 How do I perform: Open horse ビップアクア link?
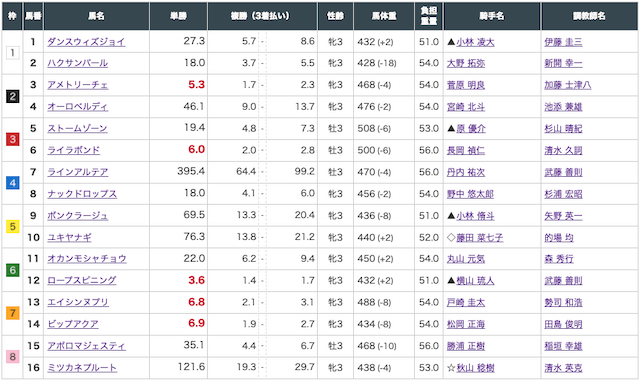(x=73, y=324)
